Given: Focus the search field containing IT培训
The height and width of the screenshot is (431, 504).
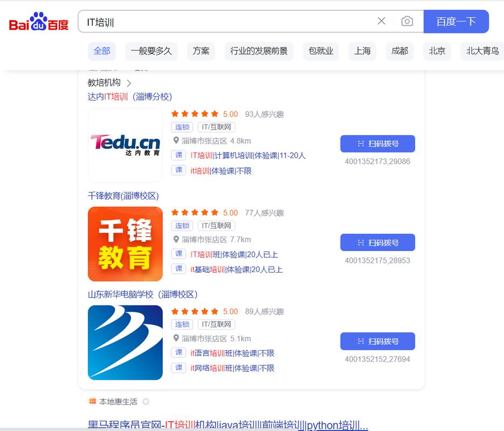Looking at the screenshot, I should point(225,22).
